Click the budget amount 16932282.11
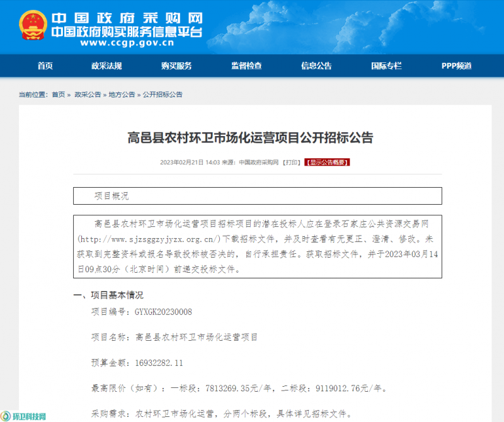The height and width of the screenshot is (422, 504). tap(159, 363)
